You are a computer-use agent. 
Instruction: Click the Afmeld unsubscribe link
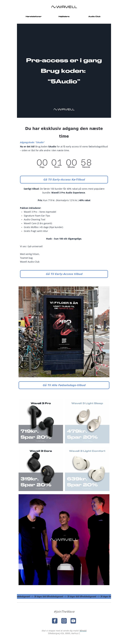tap(83, 631)
